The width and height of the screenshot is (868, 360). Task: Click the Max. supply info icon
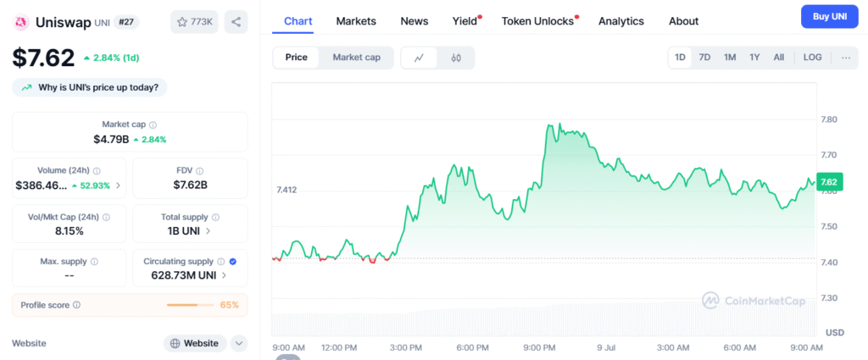tap(95, 261)
